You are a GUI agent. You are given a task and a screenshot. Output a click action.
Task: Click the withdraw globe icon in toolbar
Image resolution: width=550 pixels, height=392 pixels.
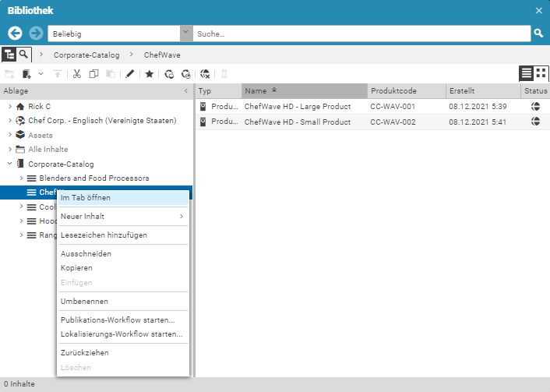point(205,74)
